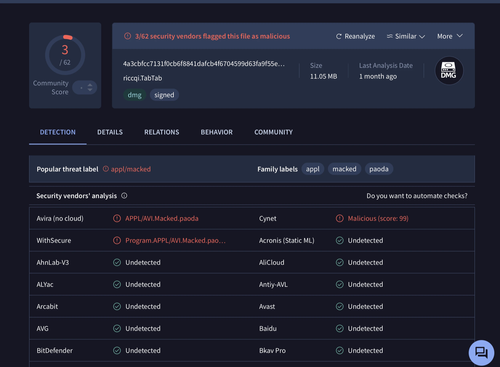The image size is (500, 367).
Task: Click the alert icon beside appl/macked
Action: (x=106, y=169)
